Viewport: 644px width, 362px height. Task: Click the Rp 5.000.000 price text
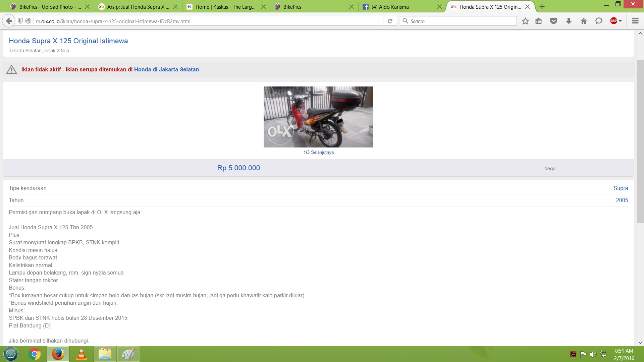pyautogui.click(x=238, y=168)
